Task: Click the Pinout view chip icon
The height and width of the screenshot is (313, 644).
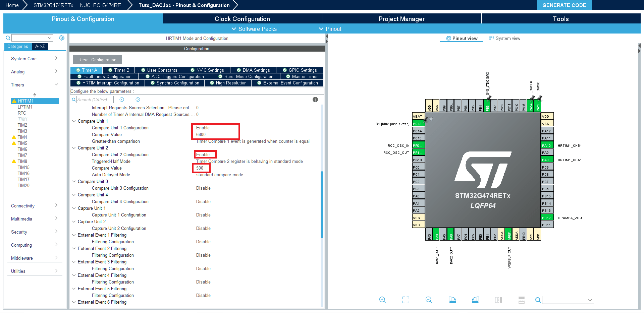Action: tap(448, 38)
